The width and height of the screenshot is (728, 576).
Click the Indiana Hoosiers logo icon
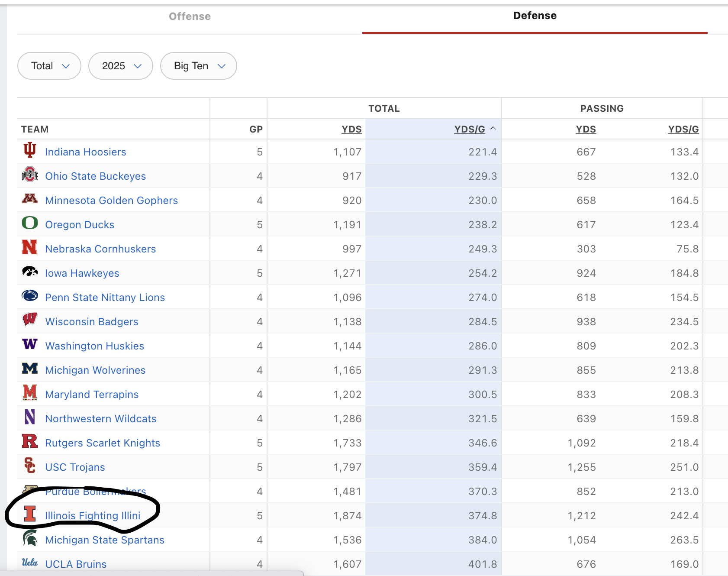click(29, 150)
